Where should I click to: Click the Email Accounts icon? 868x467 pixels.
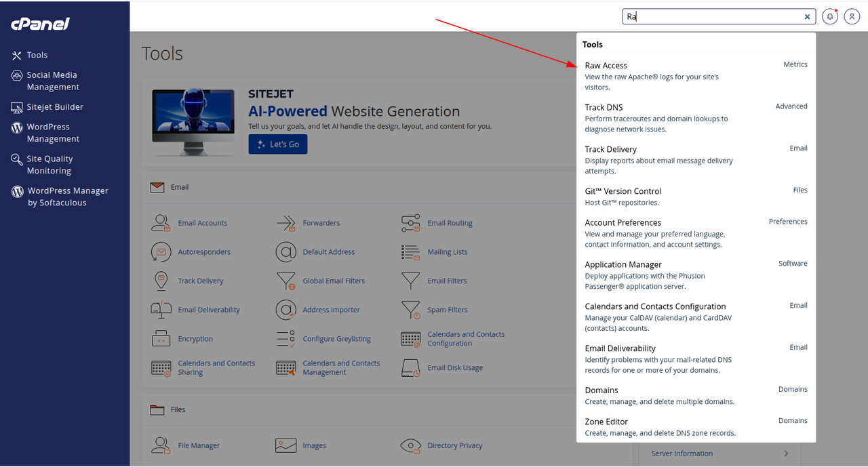[161, 223]
